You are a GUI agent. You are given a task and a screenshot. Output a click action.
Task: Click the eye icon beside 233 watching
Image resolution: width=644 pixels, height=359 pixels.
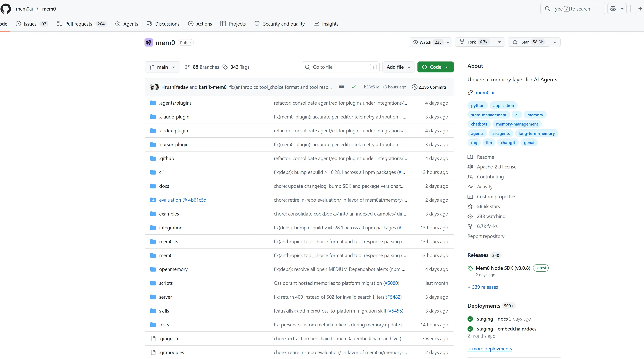(x=470, y=216)
